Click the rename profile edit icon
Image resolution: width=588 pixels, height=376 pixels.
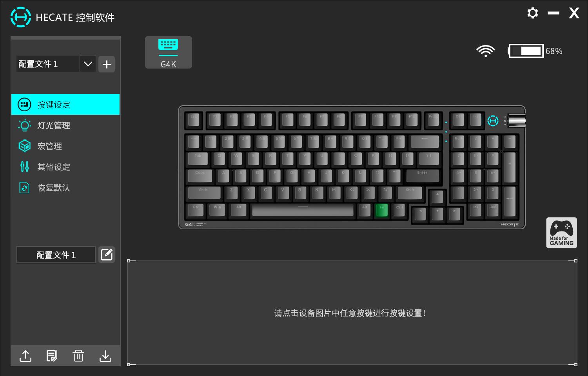click(x=107, y=255)
